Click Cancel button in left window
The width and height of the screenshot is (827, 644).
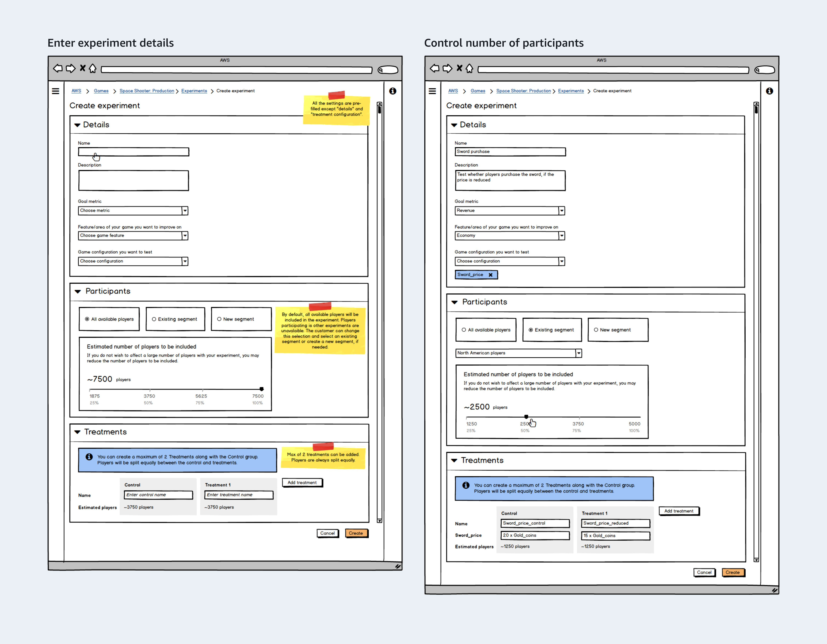click(328, 534)
